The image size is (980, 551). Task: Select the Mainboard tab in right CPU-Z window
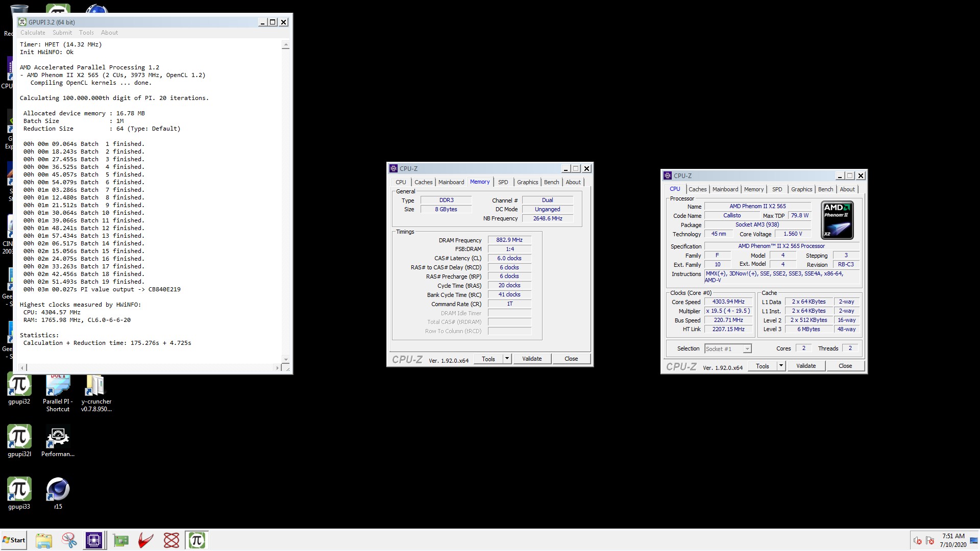(725, 189)
